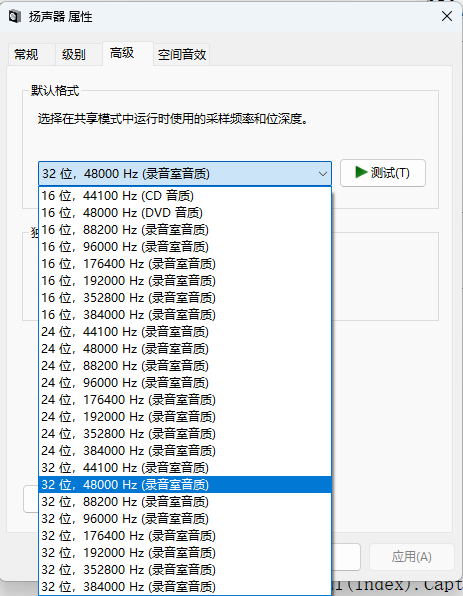Image resolution: width=463 pixels, height=596 pixels.
Task: Pick 24 位, 96000 Hz format
Action: coord(185,383)
